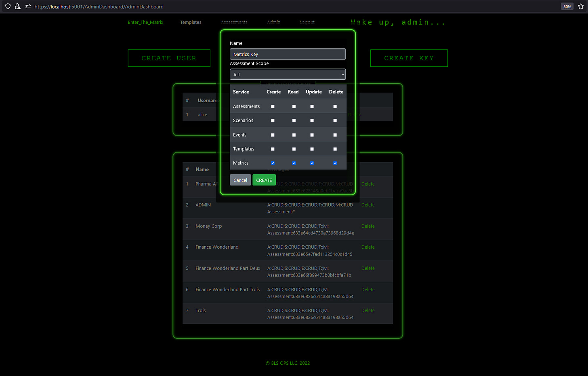Check the Delete checkbox for Templates
This screenshot has height=376, width=588.
(335, 149)
